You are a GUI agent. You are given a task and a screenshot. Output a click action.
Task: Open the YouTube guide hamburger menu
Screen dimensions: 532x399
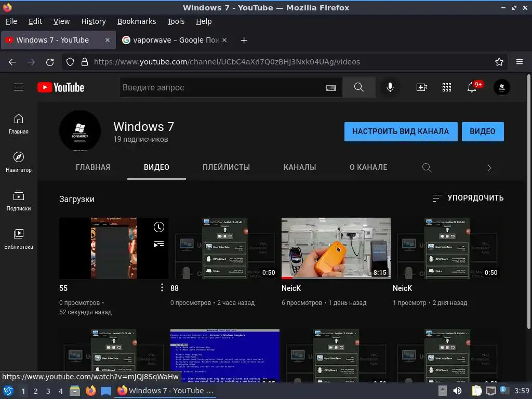[x=19, y=87]
